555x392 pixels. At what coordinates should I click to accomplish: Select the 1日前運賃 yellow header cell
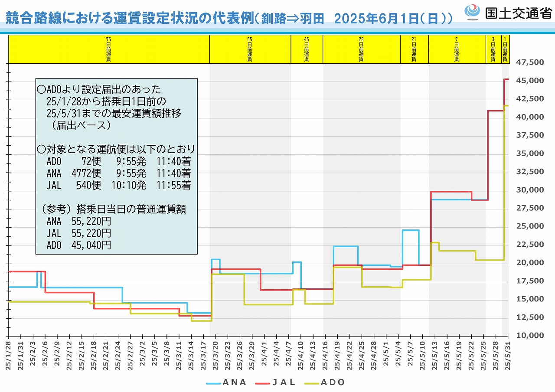tap(505, 49)
